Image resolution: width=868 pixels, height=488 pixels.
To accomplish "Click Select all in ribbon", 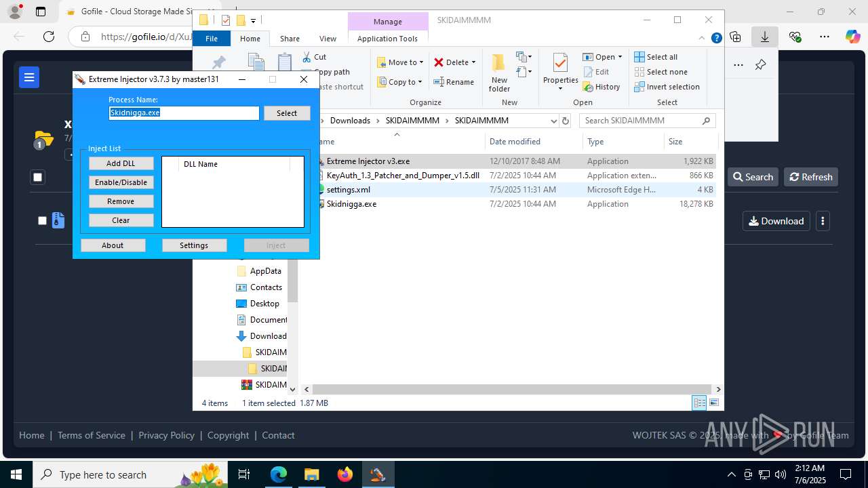I will (656, 57).
